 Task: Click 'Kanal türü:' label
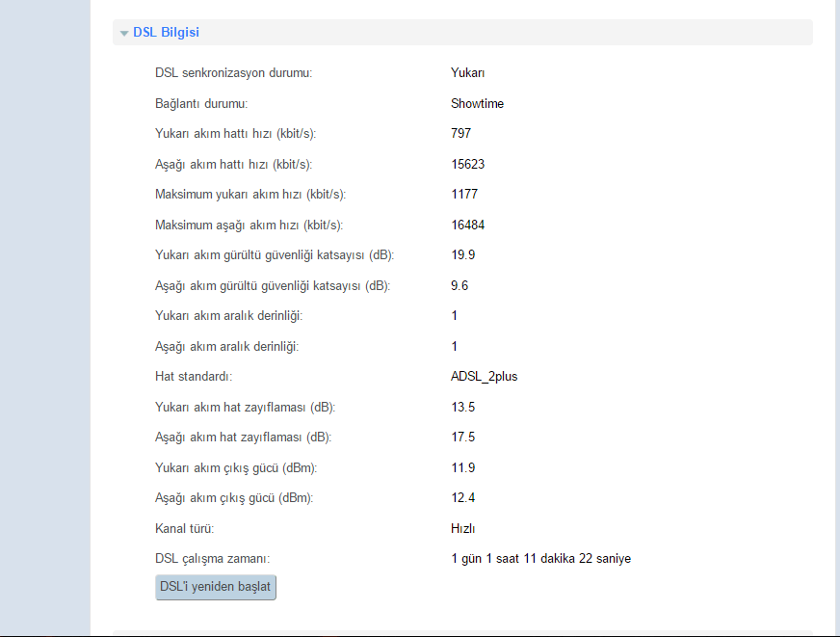185,529
